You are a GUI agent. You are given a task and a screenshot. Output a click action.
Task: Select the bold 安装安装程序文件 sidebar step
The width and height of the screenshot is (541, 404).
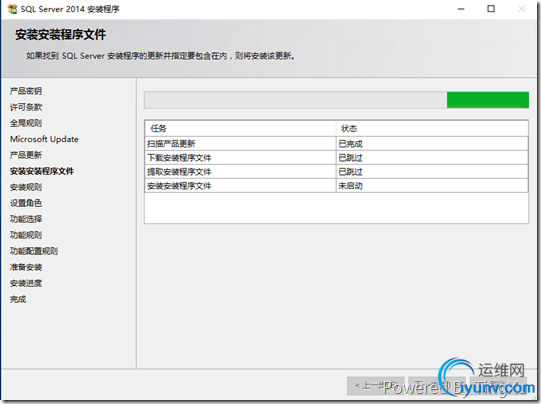pyautogui.click(x=42, y=171)
